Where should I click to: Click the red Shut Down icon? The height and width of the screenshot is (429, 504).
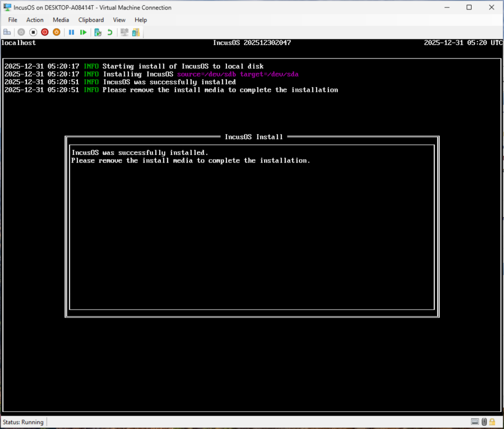[x=45, y=32]
